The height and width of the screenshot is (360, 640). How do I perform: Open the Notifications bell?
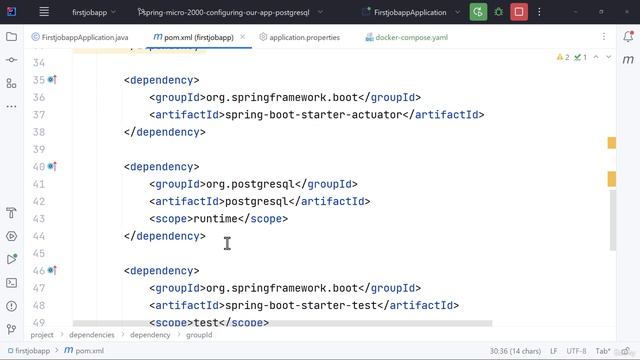tap(628, 36)
